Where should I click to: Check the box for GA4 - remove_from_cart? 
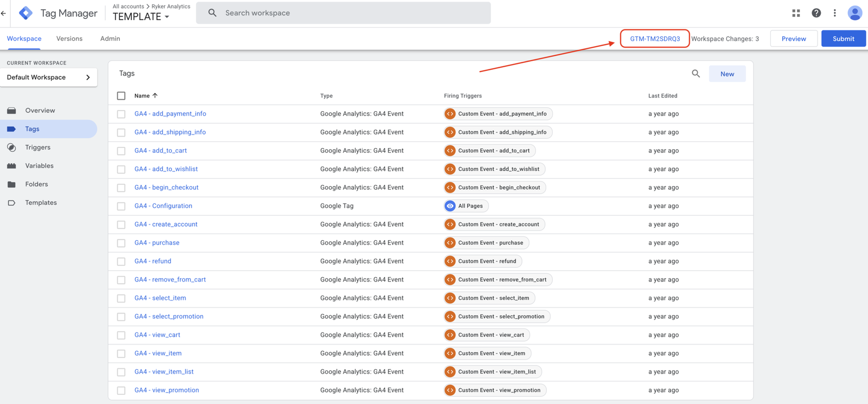[x=121, y=280]
